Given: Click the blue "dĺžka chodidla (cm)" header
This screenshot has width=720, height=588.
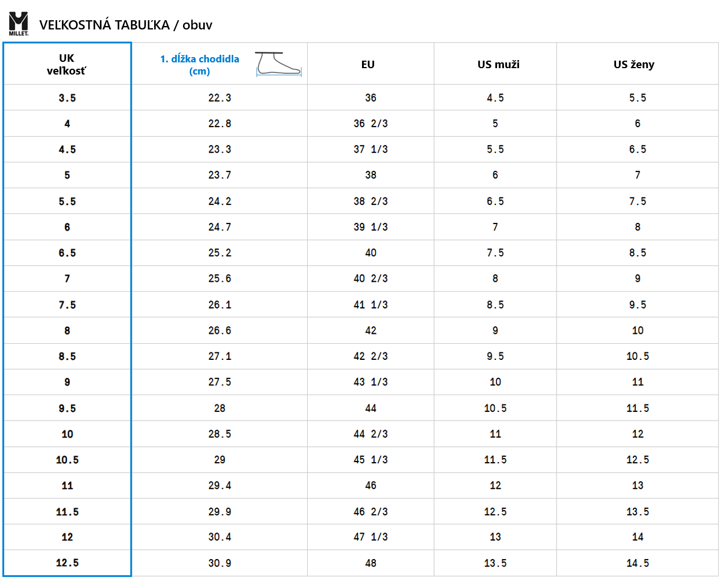Looking at the screenshot, I should point(199,65).
